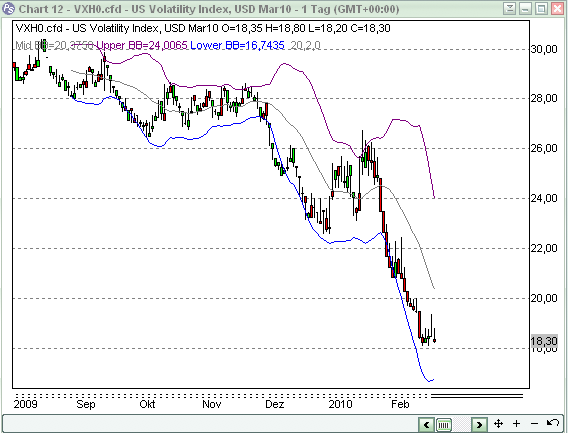Screen dimensions: 568x433
Task: Click the 24,00 price axis label
Action: coord(544,199)
